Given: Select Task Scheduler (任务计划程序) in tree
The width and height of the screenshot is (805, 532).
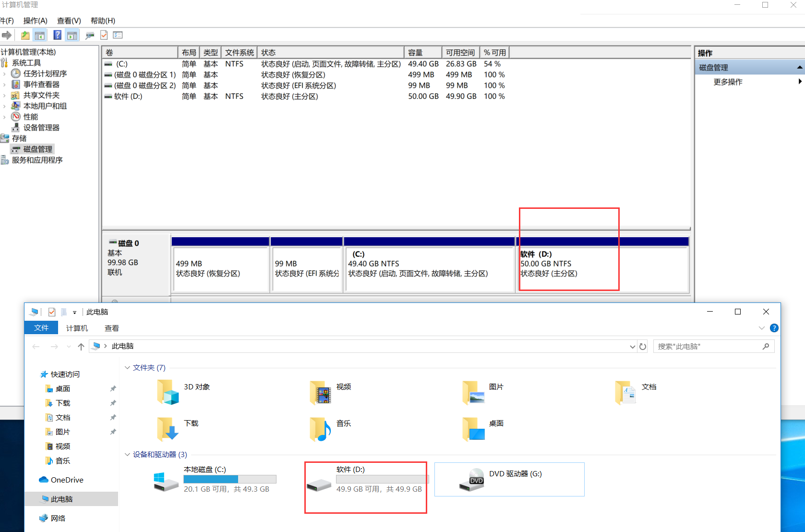Looking at the screenshot, I should click(x=45, y=73).
